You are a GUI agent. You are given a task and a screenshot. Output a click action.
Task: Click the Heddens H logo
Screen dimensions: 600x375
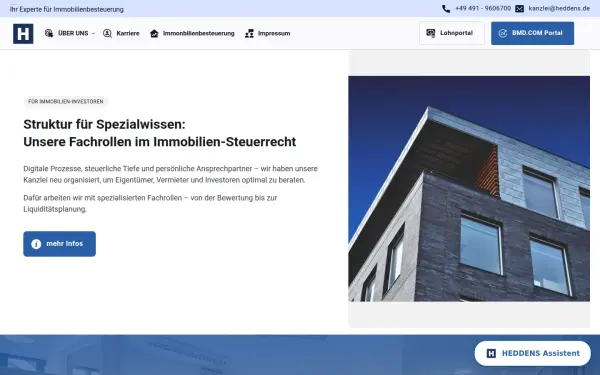pos(23,34)
